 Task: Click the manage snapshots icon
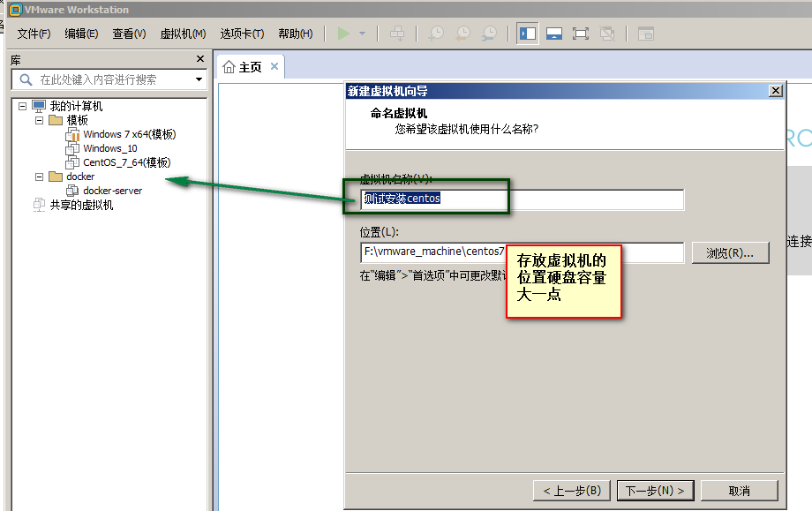[489, 34]
